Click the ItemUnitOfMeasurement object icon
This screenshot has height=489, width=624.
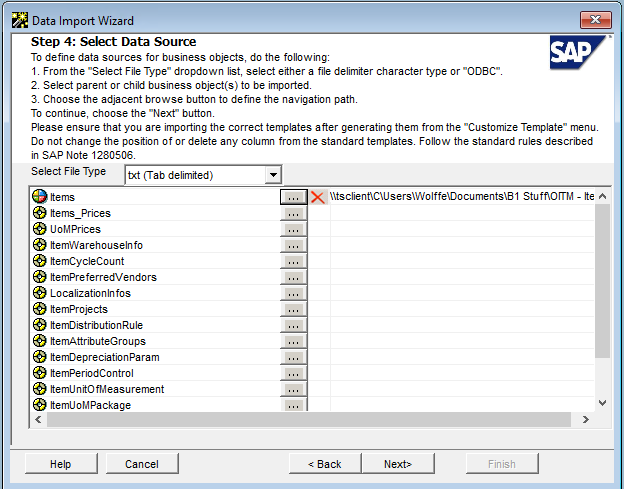pos(39,389)
